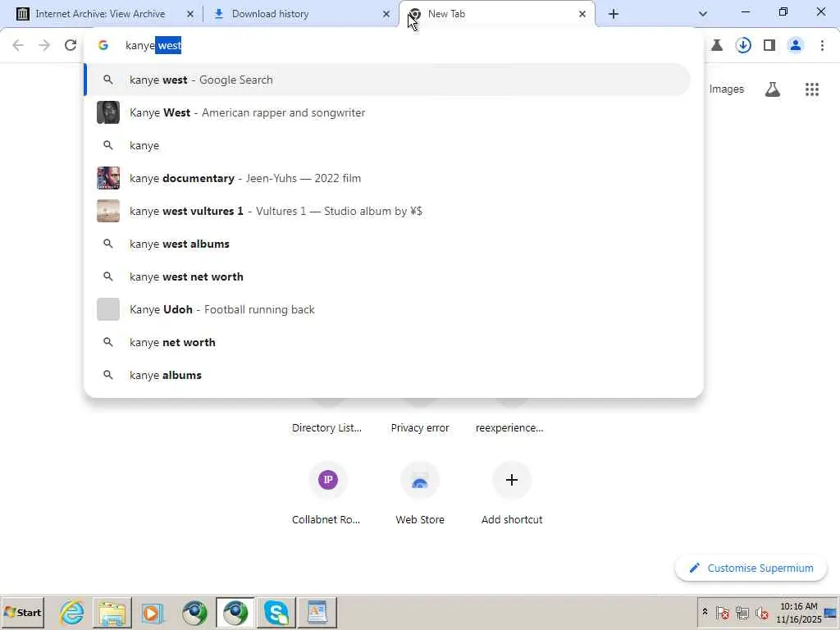Open the Web Store shortcut icon
This screenshot has height=630, width=840.
pyautogui.click(x=420, y=479)
